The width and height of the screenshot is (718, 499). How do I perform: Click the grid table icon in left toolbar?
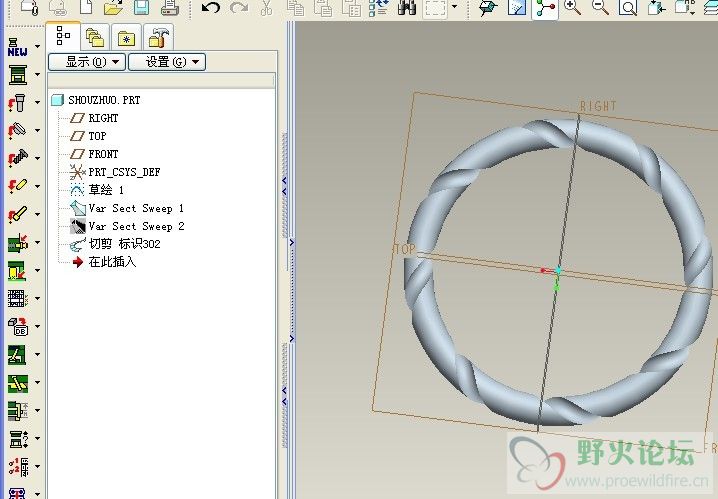click(x=17, y=298)
